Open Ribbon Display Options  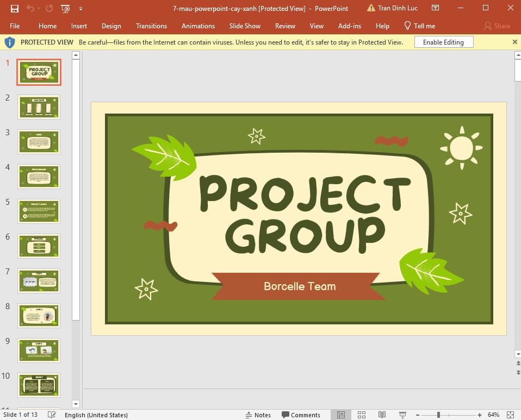[x=435, y=8]
